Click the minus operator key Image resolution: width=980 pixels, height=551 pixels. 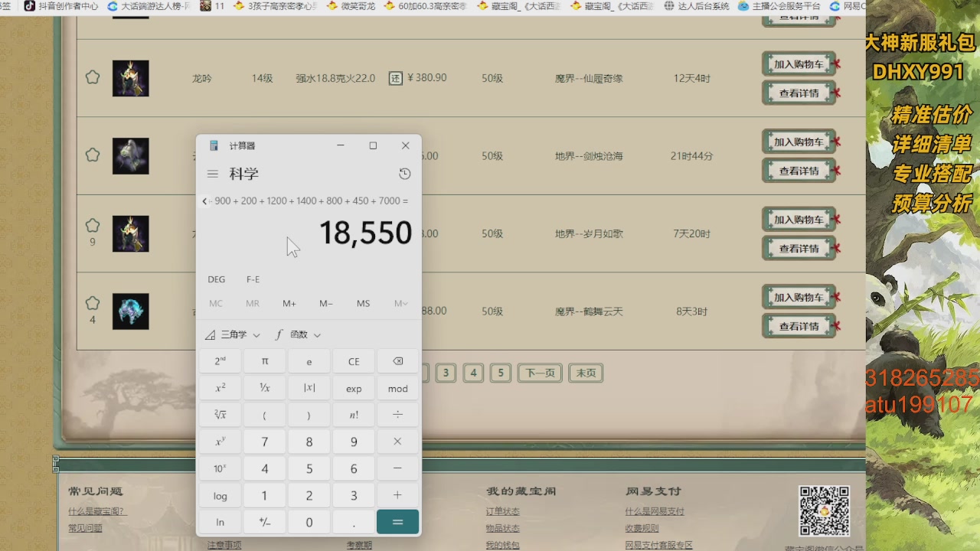(x=397, y=468)
